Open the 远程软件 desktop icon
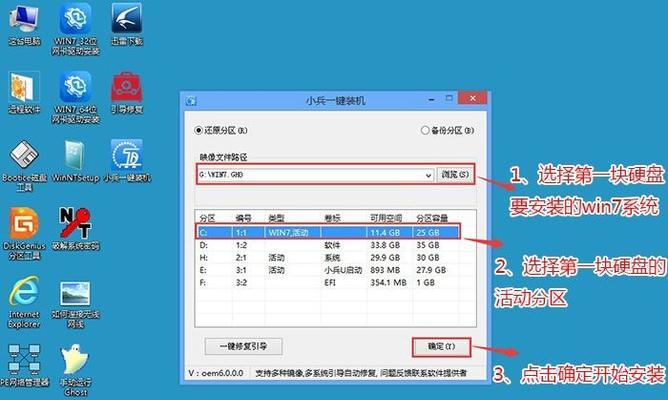Image resolution: width=668 pixels, height=400 pixels. [24, 92]
